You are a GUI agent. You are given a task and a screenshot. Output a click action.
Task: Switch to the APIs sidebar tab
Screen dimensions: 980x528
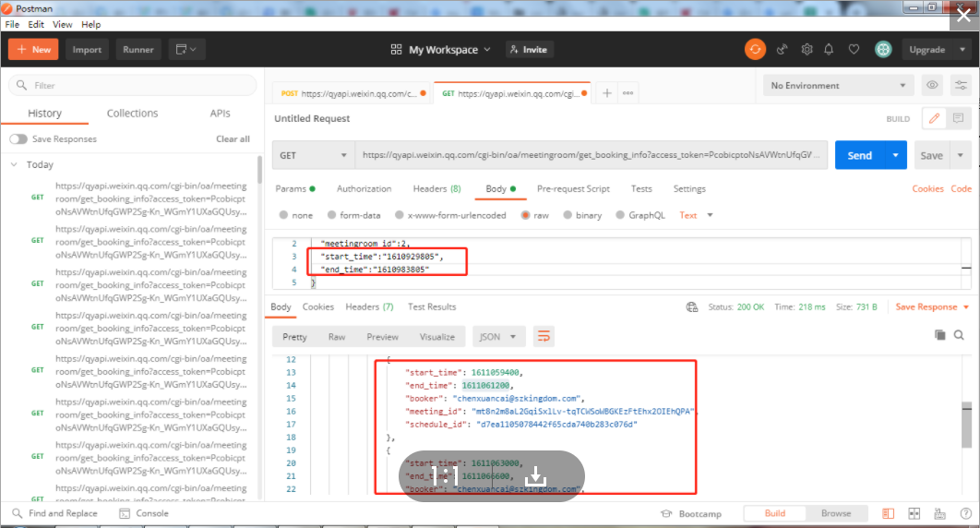(x=220, y=114)
